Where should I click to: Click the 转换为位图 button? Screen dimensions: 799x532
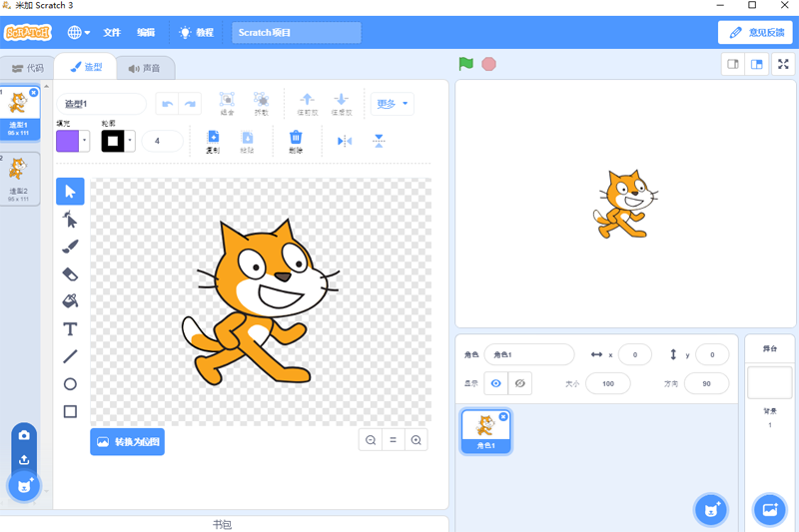128,441
